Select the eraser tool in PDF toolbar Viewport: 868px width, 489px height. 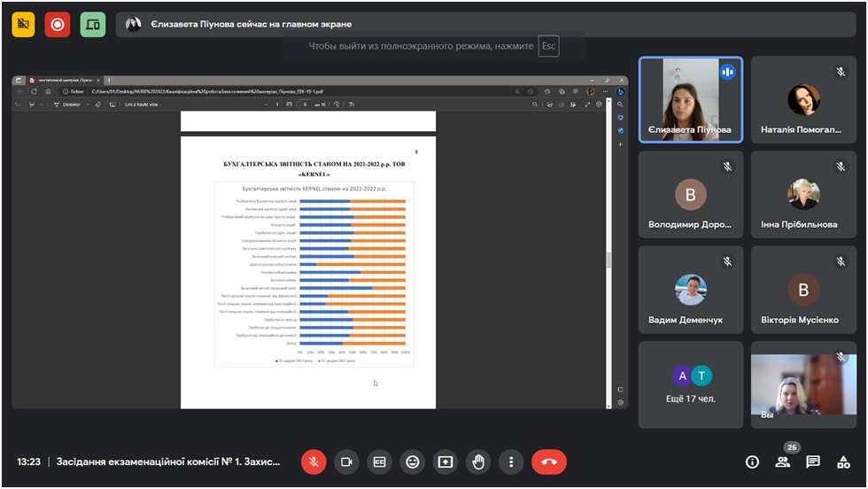[98, 105]
